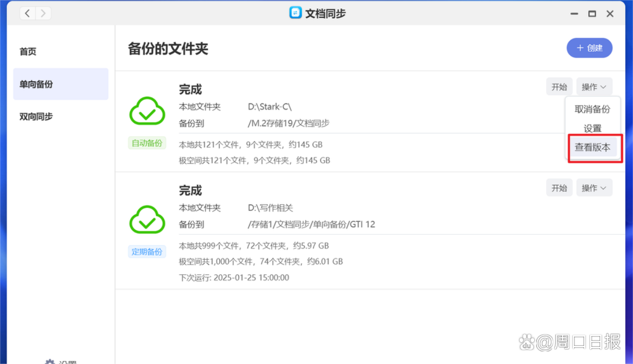Select 查看版本 from the context menu

coord(593,147)
